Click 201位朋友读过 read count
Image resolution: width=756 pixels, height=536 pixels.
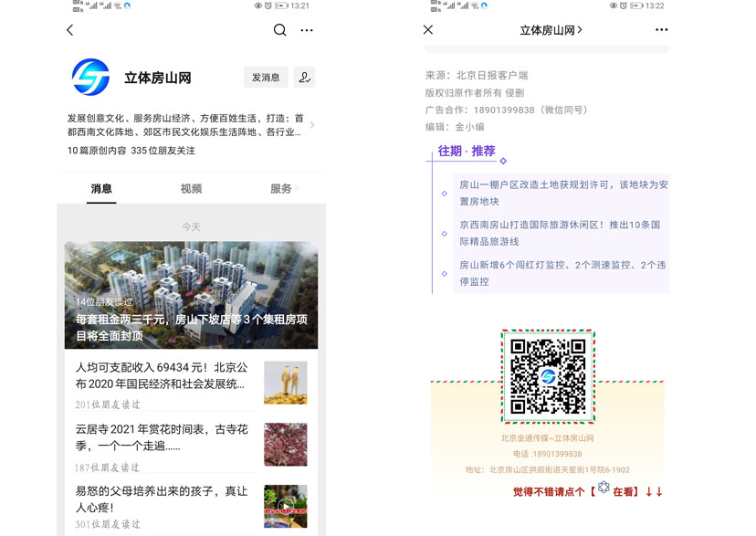(x=108, y=405)
